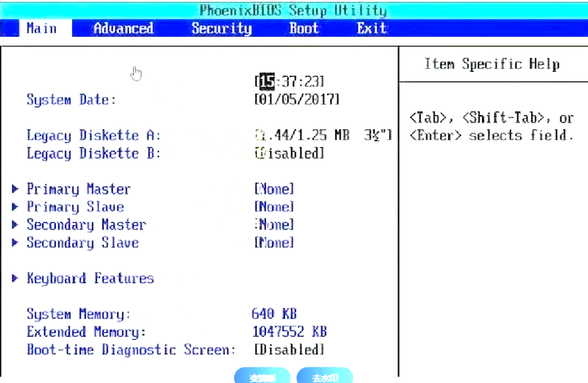Select the Secondary Master [None] value
Screen dimensions: 588x383
274,225
